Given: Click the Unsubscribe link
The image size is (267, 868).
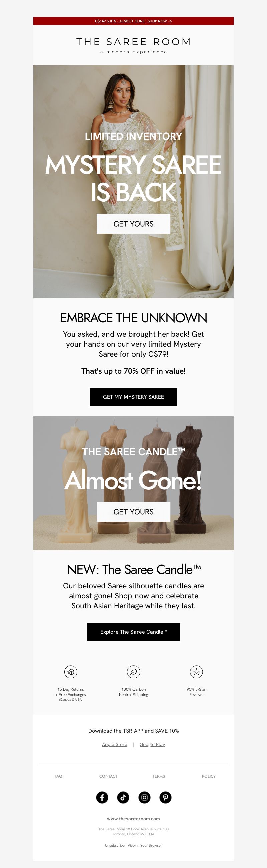Looking at the screenshot, I should (115, 845).
